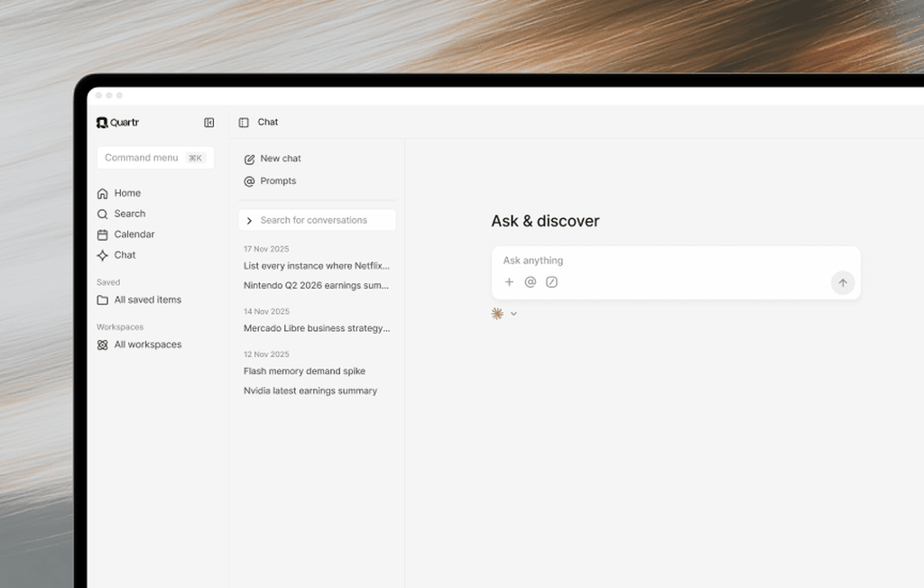The image size is (924, 588).
Task: Click the orange starburst model icon
Action: tap(497, 314)
